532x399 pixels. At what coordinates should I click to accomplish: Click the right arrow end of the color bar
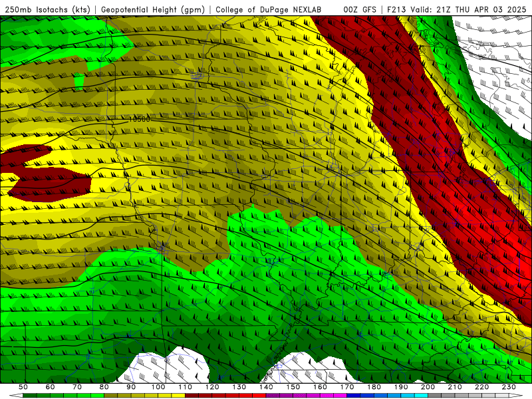coord(516,396)
